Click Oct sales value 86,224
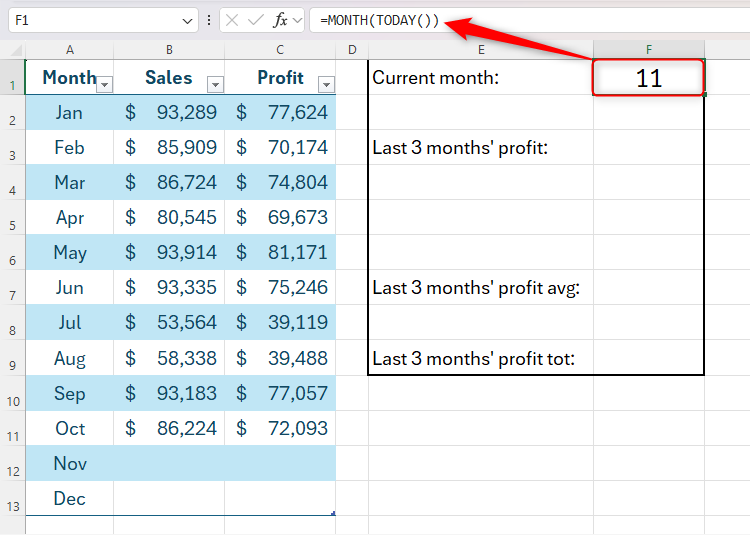This screenshot has width=750, height=535. point(169,428)
